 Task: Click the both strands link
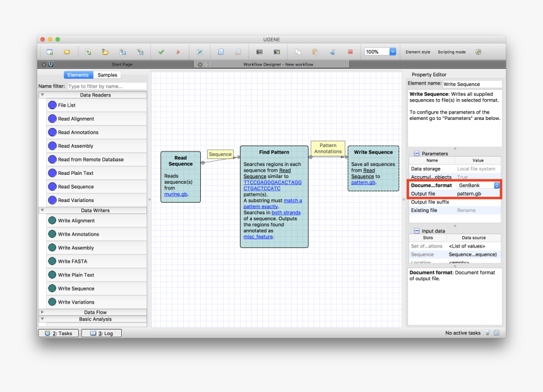click(286, 213)
